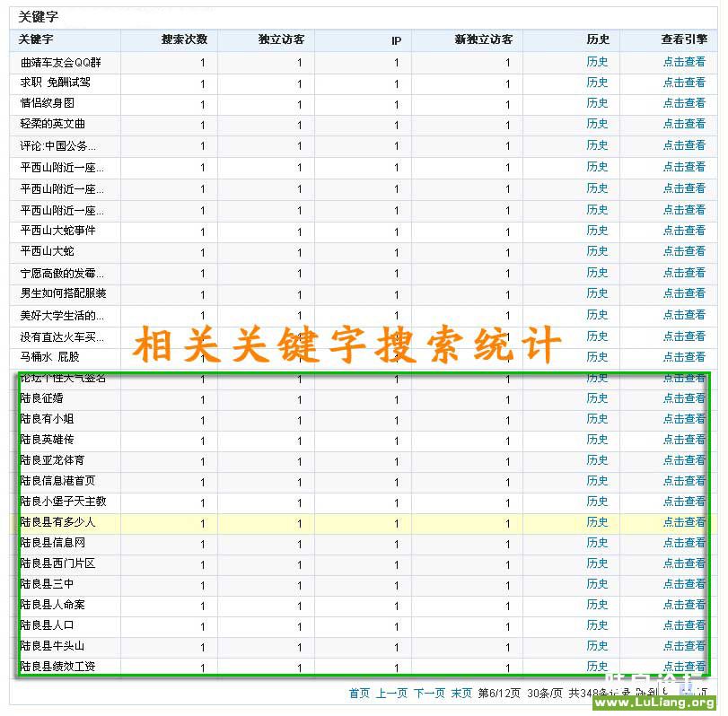The image size is (728, 716).
Task: Open 历史 for highlighted 陆良县有多少人 row
Action: tap(597, 522)
